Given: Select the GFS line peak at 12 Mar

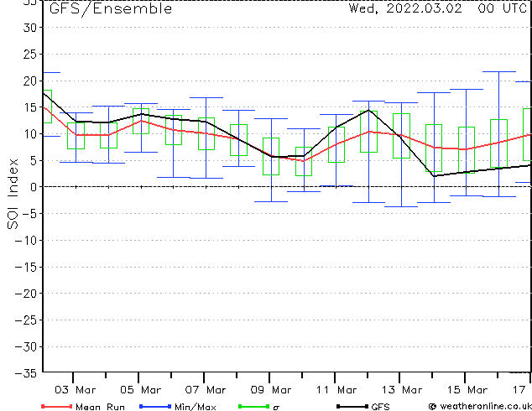Looking at the screenshot, I should point(368,110).
